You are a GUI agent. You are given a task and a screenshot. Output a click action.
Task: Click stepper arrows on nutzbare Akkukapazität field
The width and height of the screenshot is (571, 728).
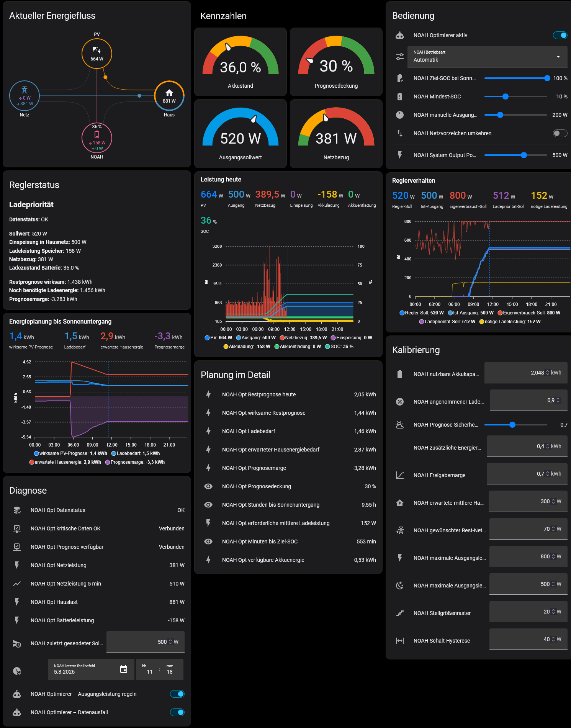[548, 373]
